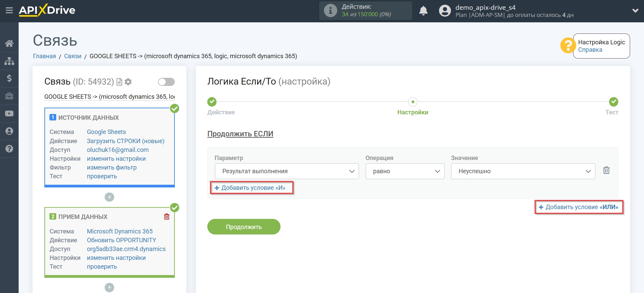Click the Действия counter panel
Viewport: 644px width, 293px height.
366,10
